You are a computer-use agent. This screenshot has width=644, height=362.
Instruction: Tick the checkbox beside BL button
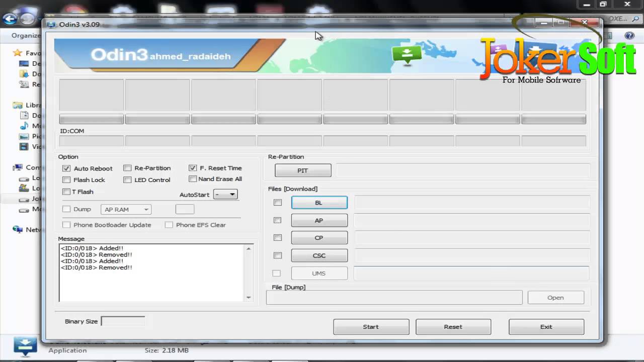coord(277,202)
